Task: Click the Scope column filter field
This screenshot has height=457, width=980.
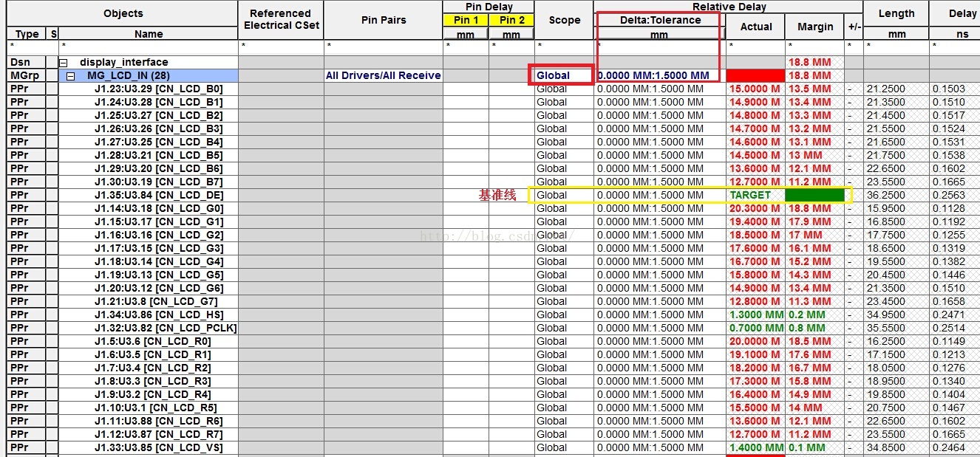Action: pyautogui.click(x=564, y=46)
